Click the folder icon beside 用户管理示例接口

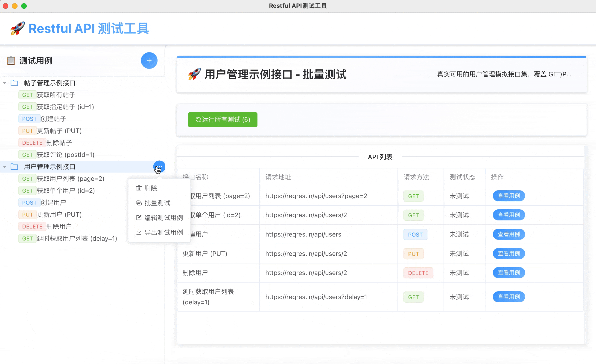(x=15, y=167)
